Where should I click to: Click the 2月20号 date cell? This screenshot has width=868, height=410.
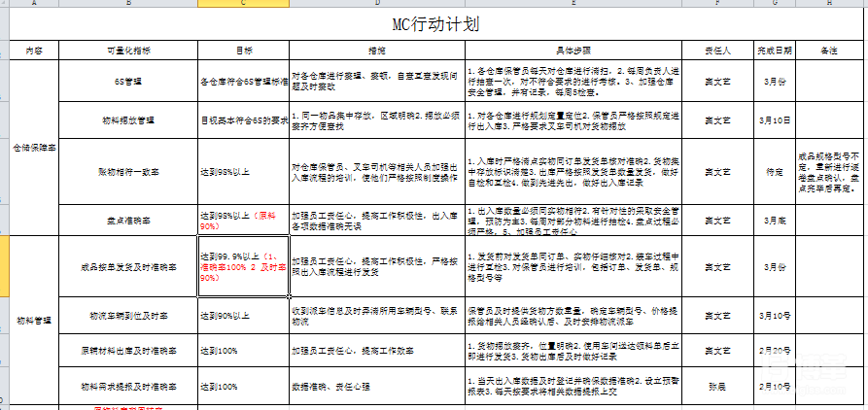[x=774, y=349]
